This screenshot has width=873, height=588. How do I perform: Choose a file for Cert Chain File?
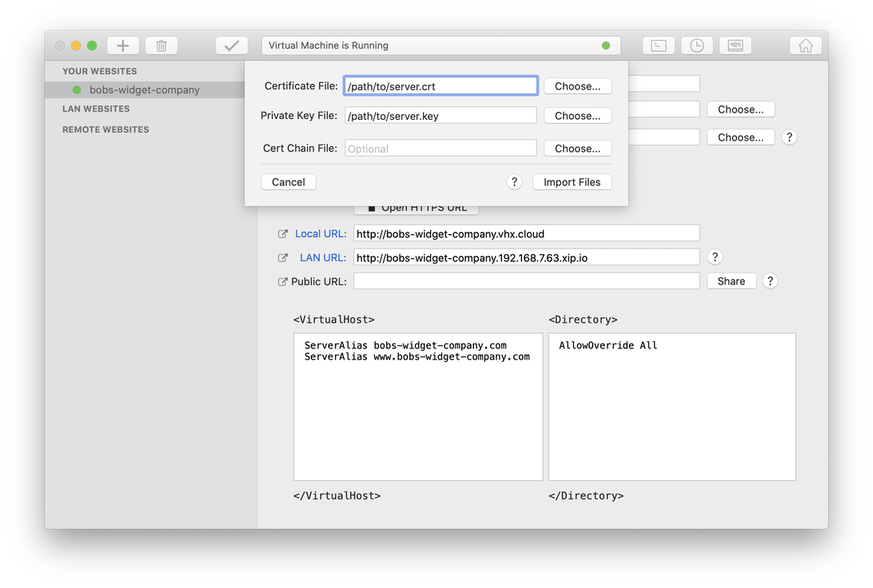click(x=577, y=149)
